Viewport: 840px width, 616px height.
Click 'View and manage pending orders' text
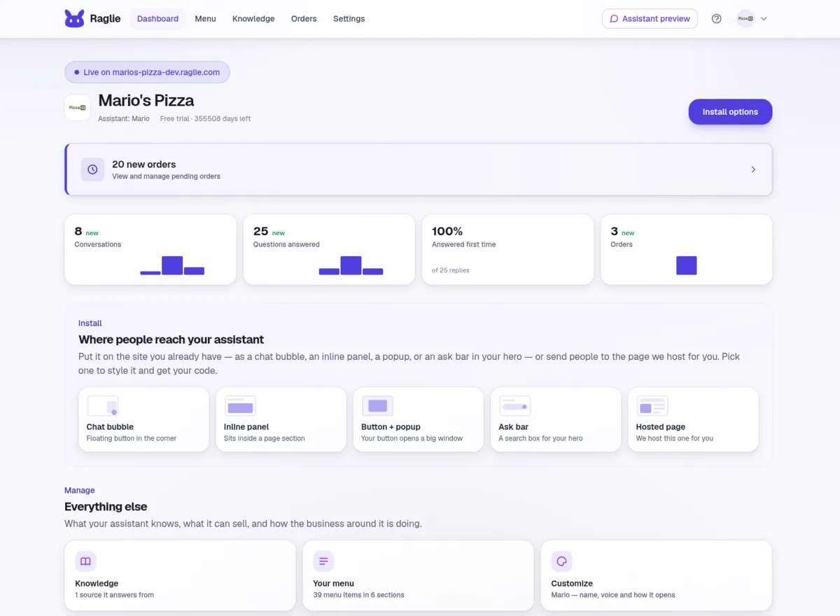coord(166,176)
